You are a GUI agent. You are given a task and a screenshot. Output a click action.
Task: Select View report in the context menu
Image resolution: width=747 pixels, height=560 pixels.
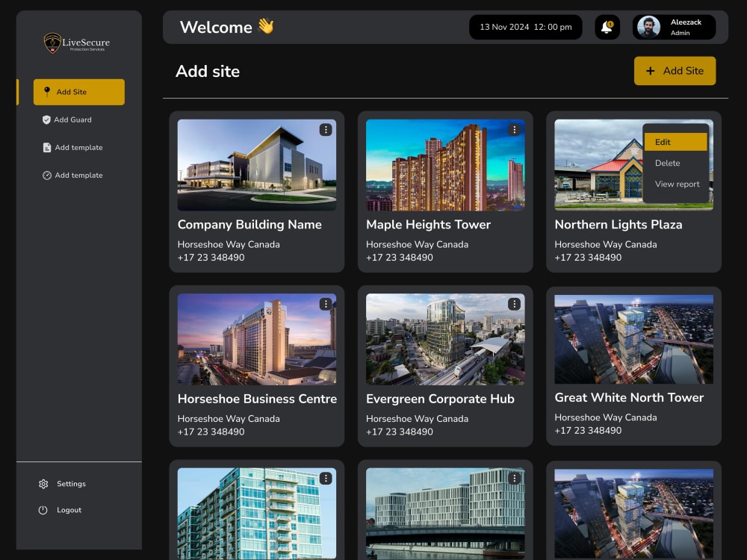click(677, 184)
